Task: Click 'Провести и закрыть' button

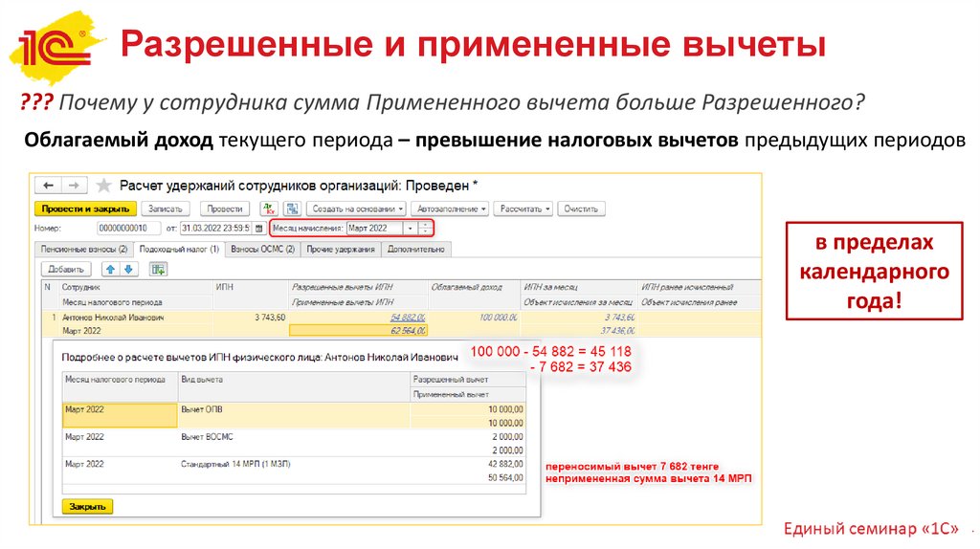Action: (x=85, y=209)
